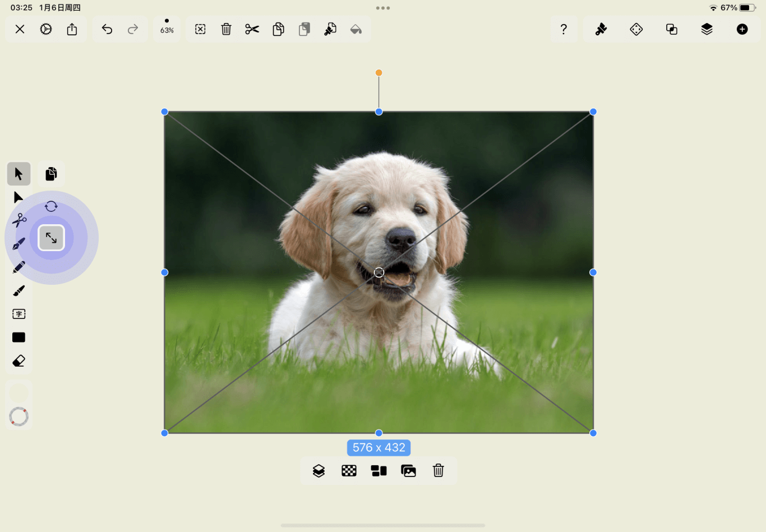Tap the 576 x 432 size label
The height and width of the screenshot is (532, 766).
[379, 447]
